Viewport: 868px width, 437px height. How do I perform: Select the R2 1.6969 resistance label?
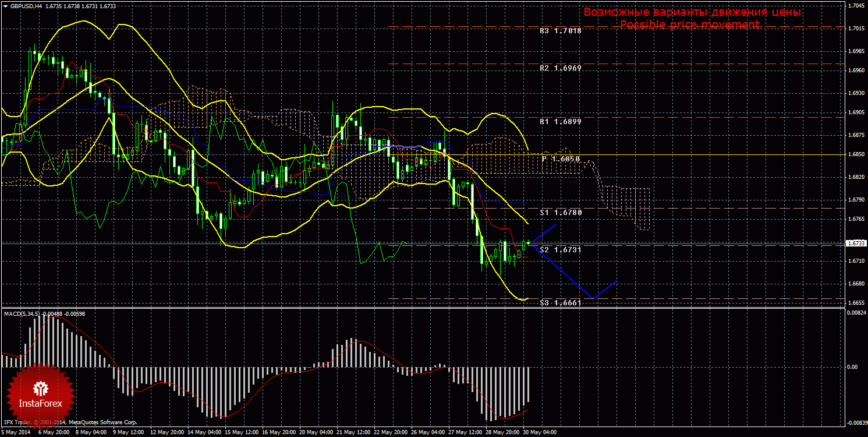tap(561, 68)
